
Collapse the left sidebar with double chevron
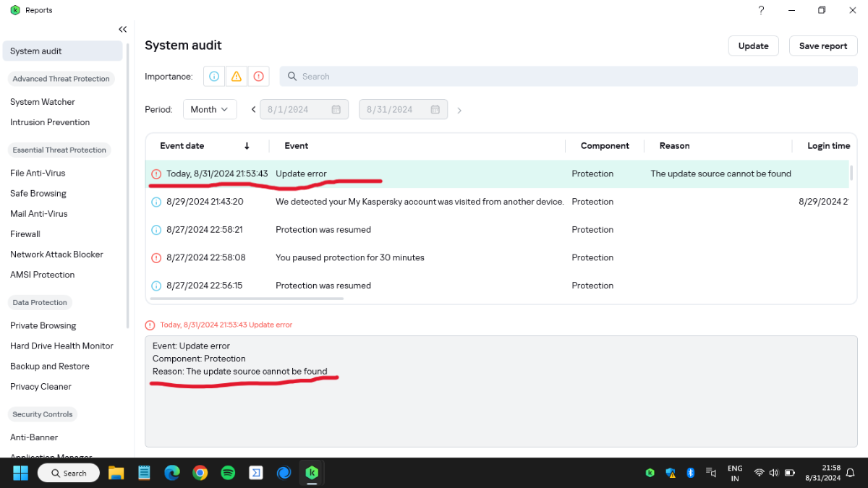pyautogui.click(x=122, y=30)
